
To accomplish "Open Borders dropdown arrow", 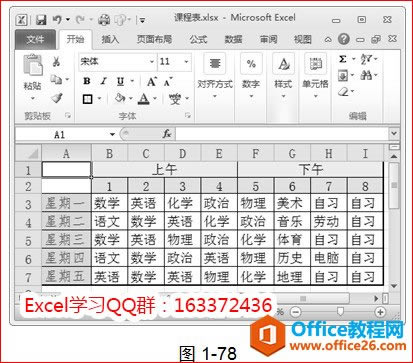I will [x=99, y=99].
